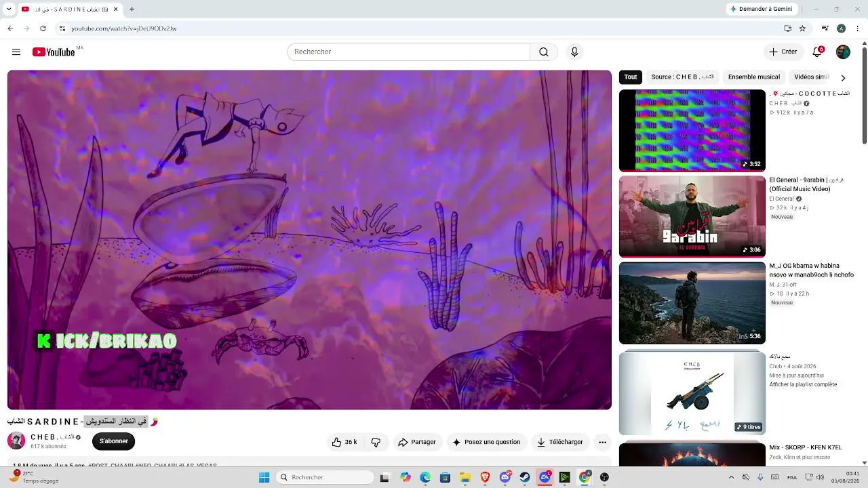
Task: Open the Cheb 9 titres playlist thumbnail
Action: (x=692, y=393)
